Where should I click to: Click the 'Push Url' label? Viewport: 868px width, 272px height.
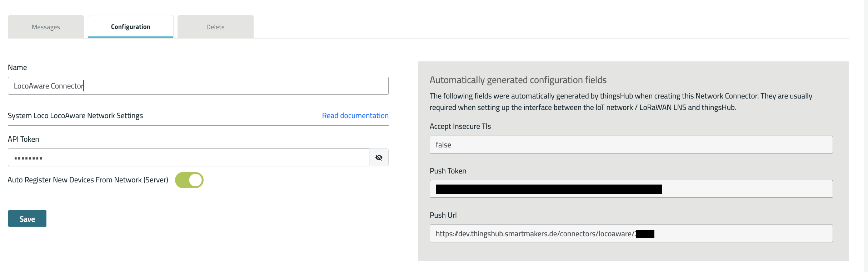coord(443,215)
